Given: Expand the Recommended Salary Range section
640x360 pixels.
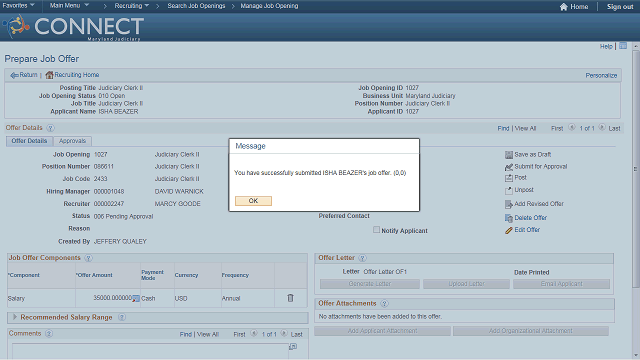Looking at the screenshot, I should (x=15, y=317).
